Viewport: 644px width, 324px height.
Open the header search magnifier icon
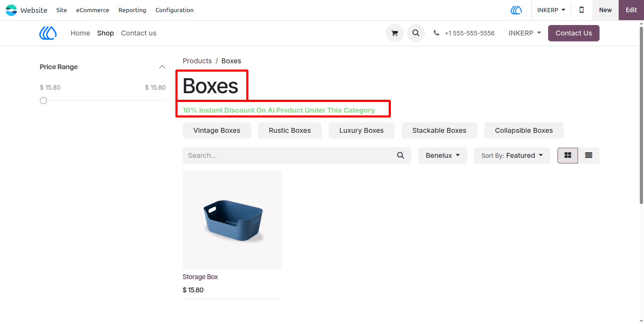pos(416,33)
